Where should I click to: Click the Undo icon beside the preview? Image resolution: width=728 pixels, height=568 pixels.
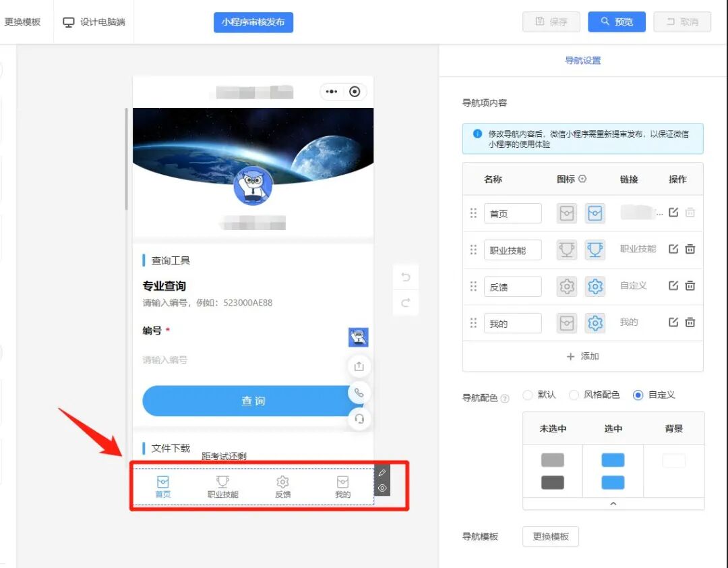coord(405,277)
